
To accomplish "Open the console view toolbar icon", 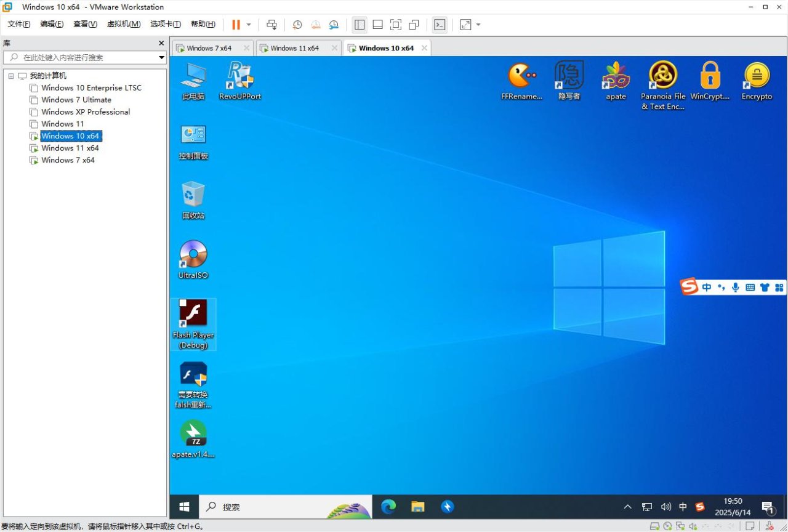I will pyautogui.click(x=440, y=25).
